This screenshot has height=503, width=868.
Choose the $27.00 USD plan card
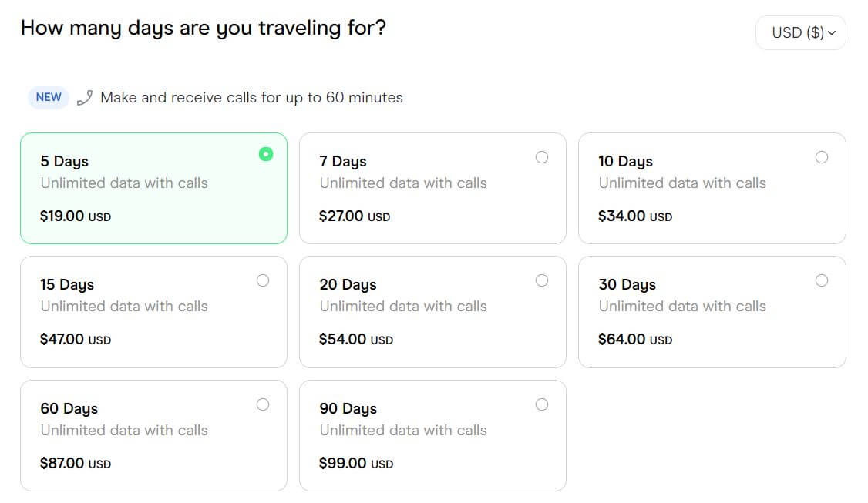(432, 189)
